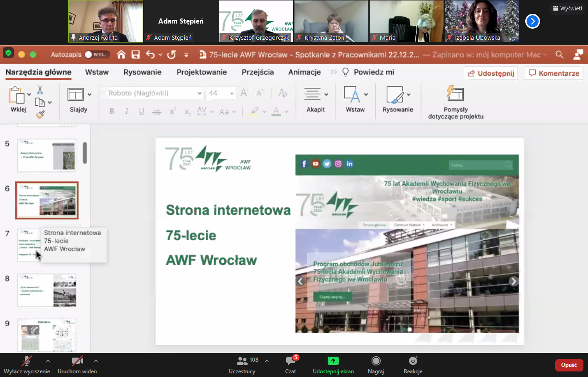Show more ribbon tabs chevron

(x=333, y=72)
